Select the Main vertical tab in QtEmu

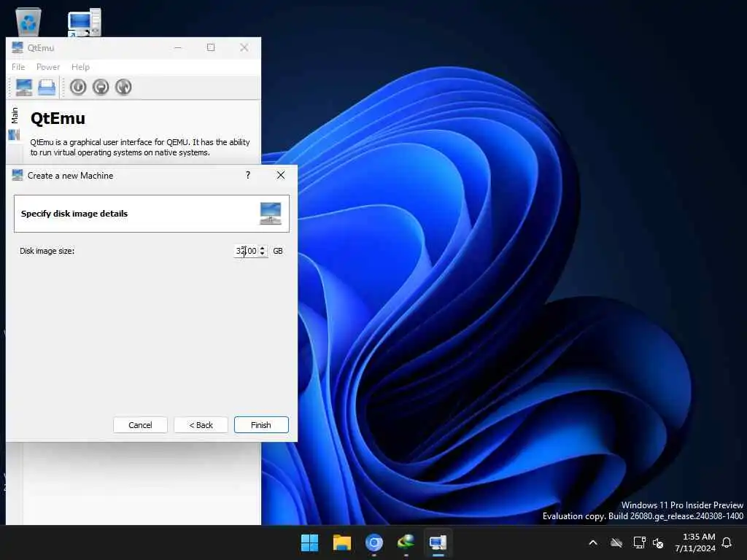[15, 115]
